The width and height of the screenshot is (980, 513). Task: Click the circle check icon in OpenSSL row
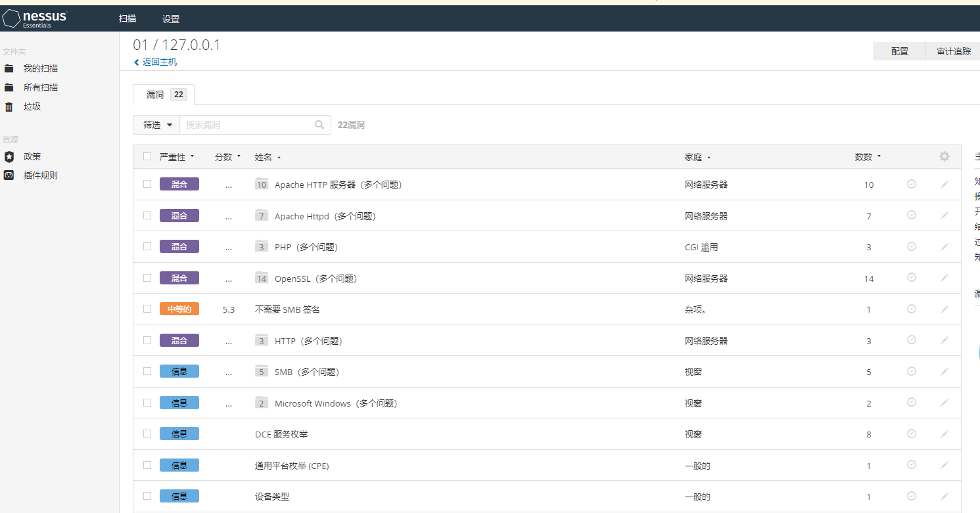(912, 277)
